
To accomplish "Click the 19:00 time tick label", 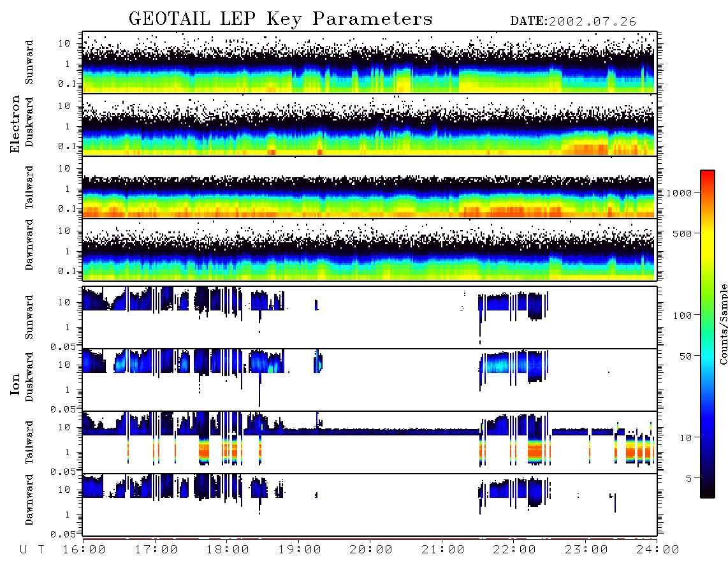I will coord(300,550).
